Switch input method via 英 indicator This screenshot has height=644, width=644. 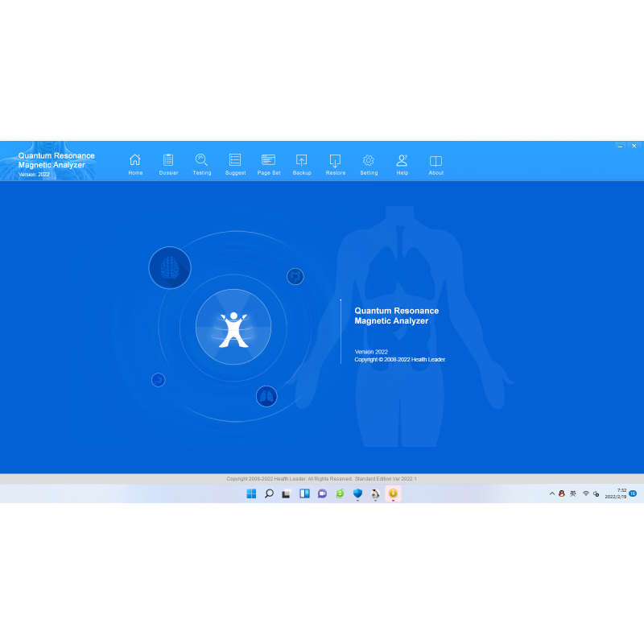tap(573, 493)
